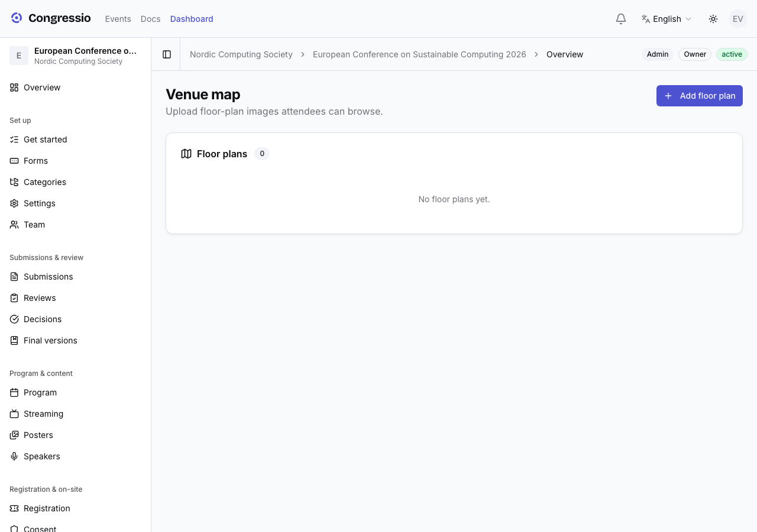Open Speakers page
The height and width of the screenshot is (532, 757).
[x=76, y=456]
